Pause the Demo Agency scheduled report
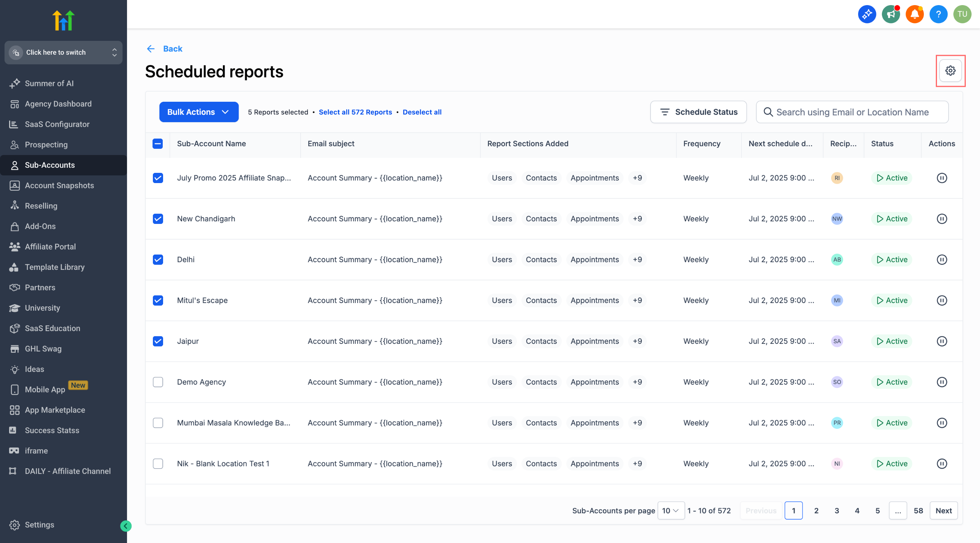980x543 pixels. click(942, 382)
